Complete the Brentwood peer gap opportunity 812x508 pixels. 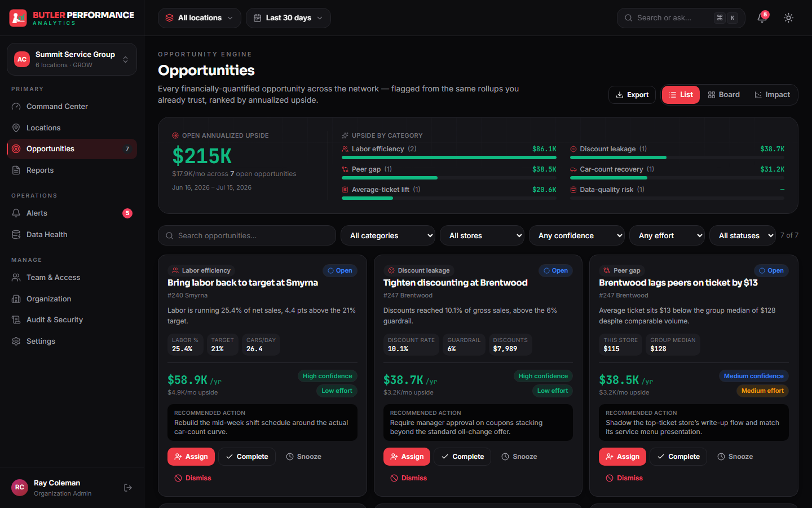[678, 457]
